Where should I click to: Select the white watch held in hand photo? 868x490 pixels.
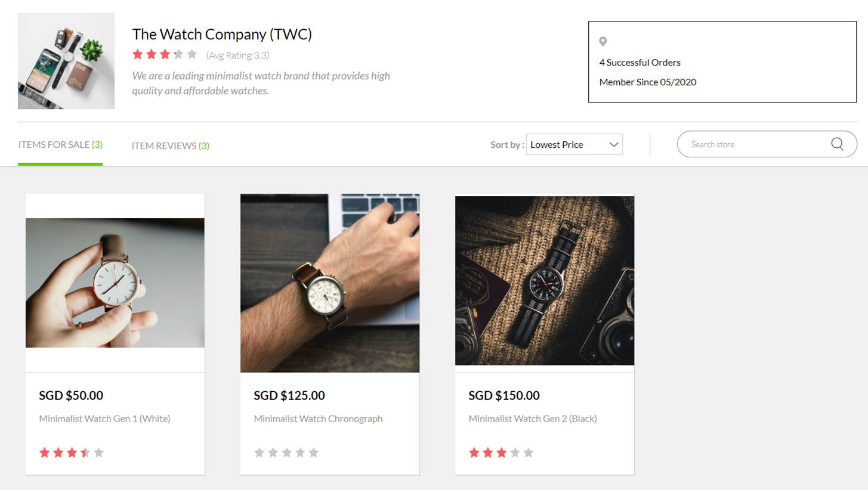(x=115, y=283)
